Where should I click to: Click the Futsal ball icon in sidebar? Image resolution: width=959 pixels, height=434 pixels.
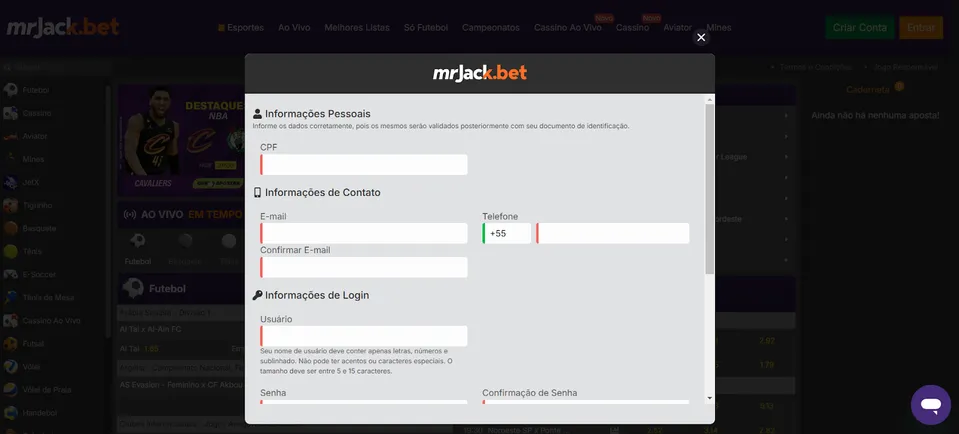(10, 344)
